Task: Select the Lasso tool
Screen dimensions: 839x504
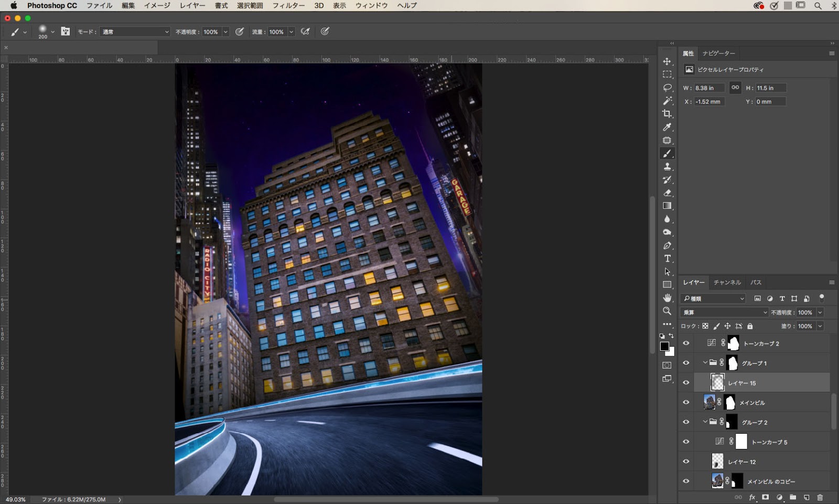Action: pos(667,88)
